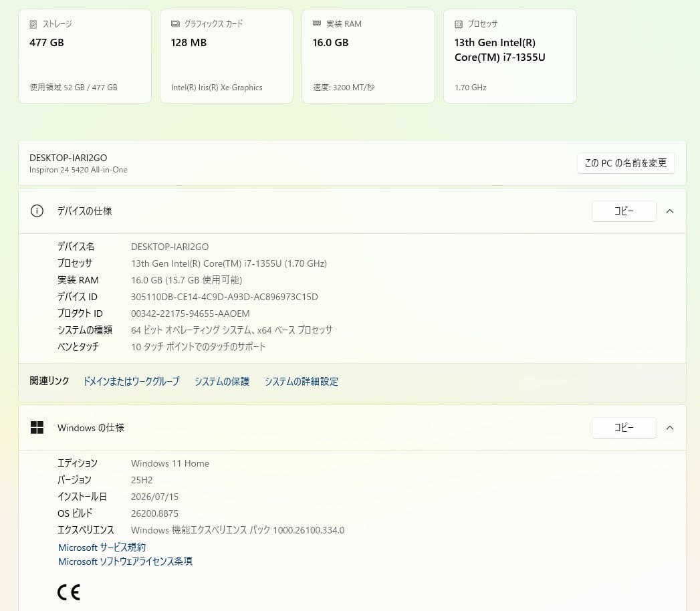The width and height of the screenshot is (700, 611).
Task: Select install date 2026/07/15
Action: [x=154, y=497]
